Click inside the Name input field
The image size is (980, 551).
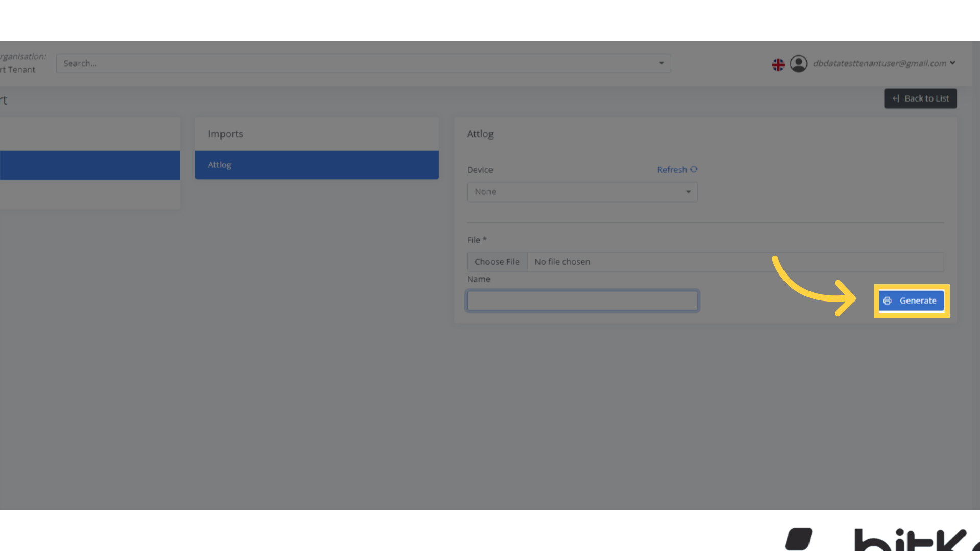pyautogui.click(x=582, y=300)
